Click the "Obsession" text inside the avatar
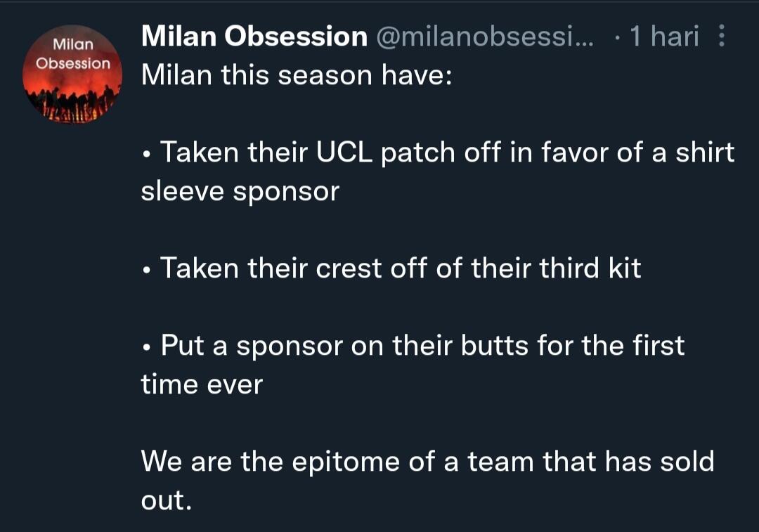 tap(72, 63)
